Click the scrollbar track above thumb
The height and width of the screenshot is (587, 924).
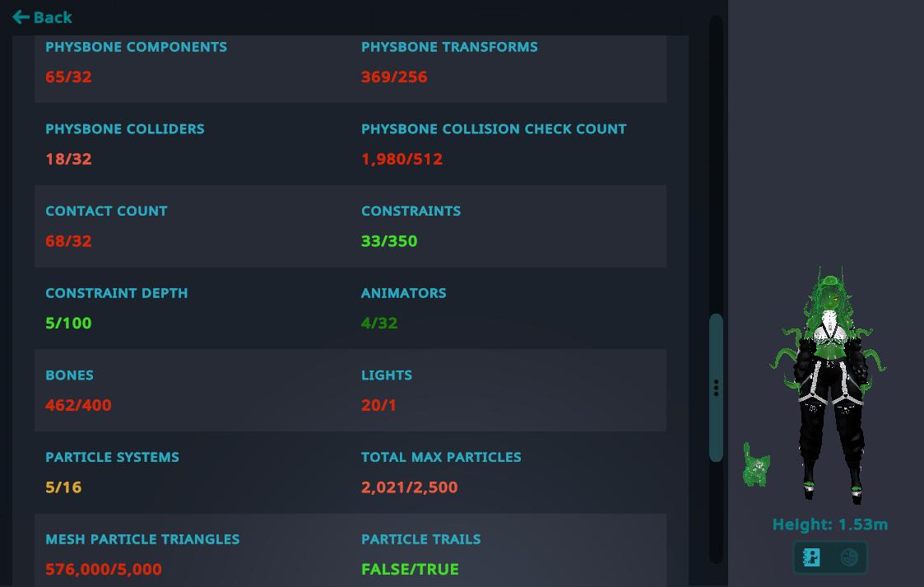coord(716,165)
